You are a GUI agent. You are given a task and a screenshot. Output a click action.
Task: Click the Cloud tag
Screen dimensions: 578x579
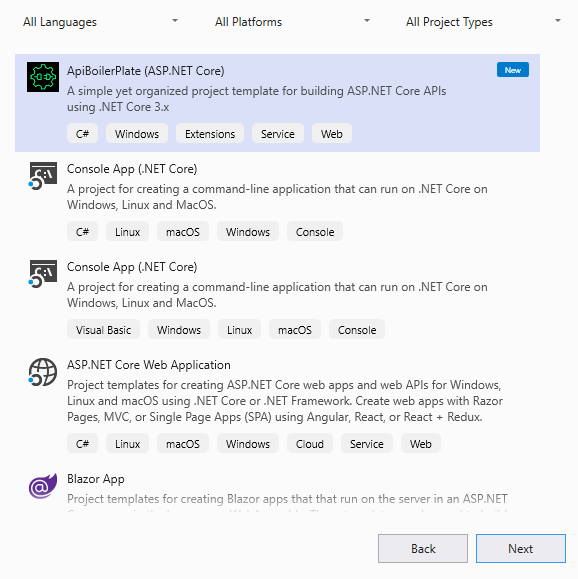click(309, 443)
